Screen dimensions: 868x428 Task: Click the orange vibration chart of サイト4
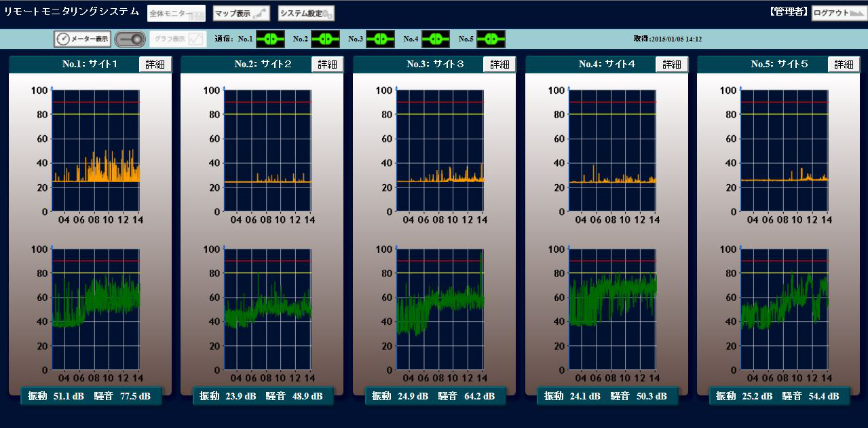pos(613,151)
